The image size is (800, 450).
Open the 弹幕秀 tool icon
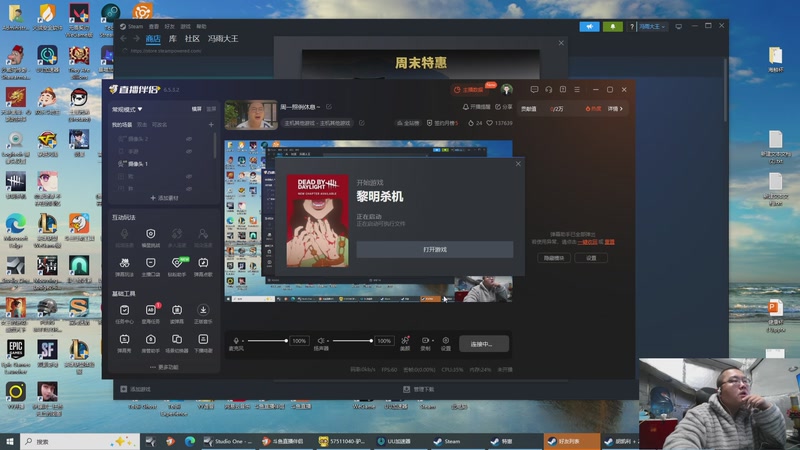[x=124, y=339]
